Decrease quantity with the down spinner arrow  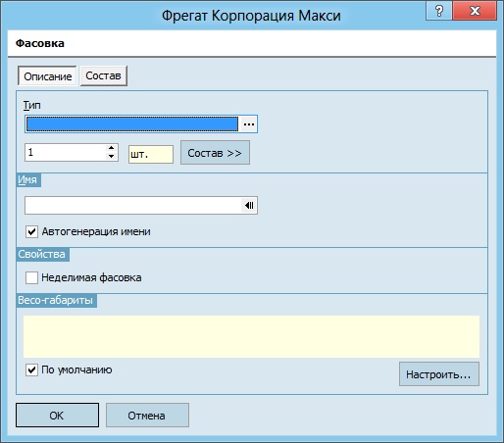[112, 156]
